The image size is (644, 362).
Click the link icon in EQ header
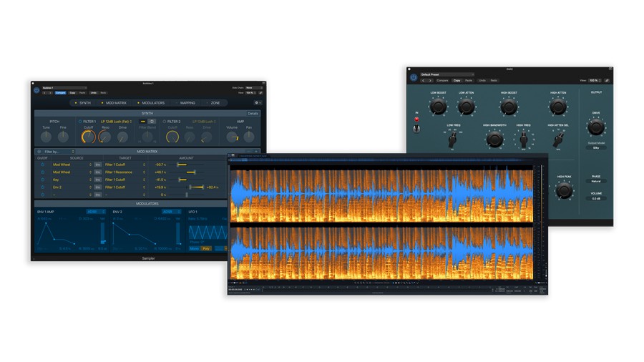(x=607, y=81)
